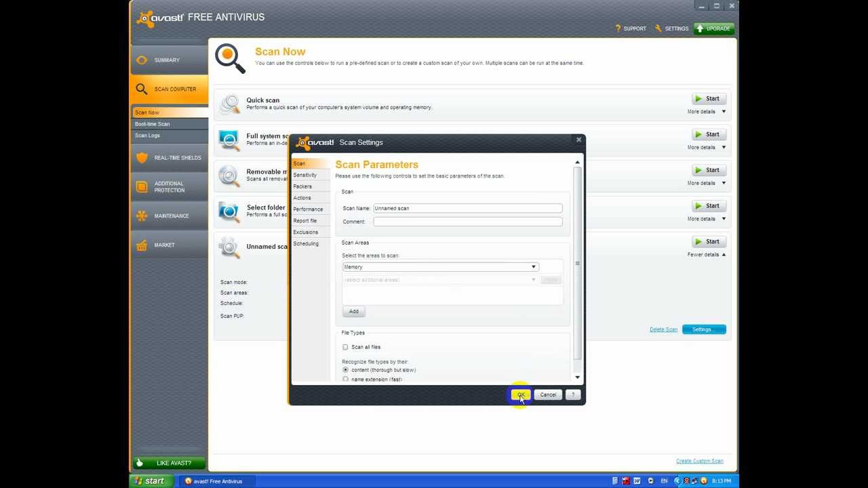Expand More details for Quick scan
The height and width of the screenshot is (488, 868).
707,112
